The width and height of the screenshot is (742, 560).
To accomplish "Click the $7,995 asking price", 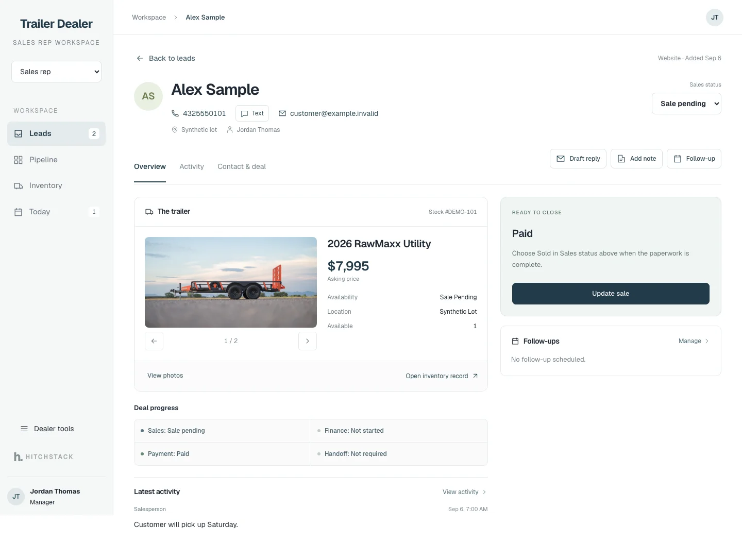I will 348,266.
